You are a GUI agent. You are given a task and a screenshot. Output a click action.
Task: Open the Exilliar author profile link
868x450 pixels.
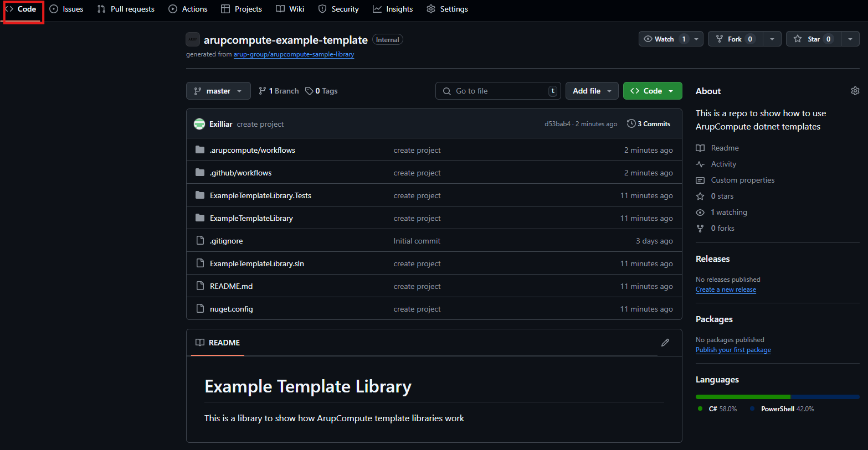tap(220, 124)
